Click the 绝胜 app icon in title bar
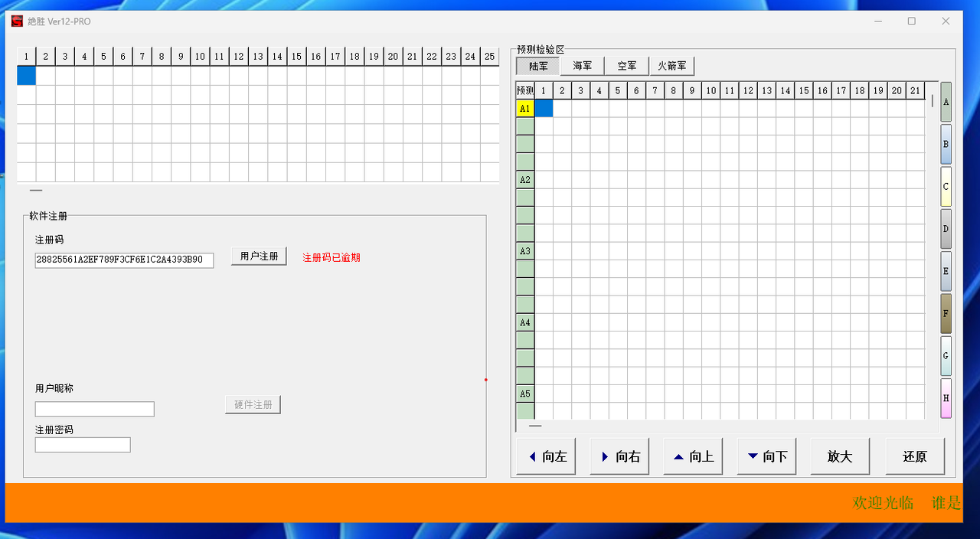 tap(17, 21)
